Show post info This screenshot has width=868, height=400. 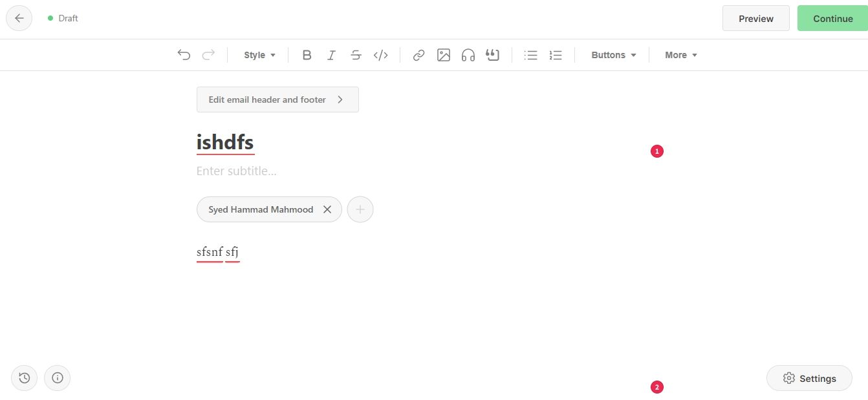pyautogui.click(x=57, y=378)
